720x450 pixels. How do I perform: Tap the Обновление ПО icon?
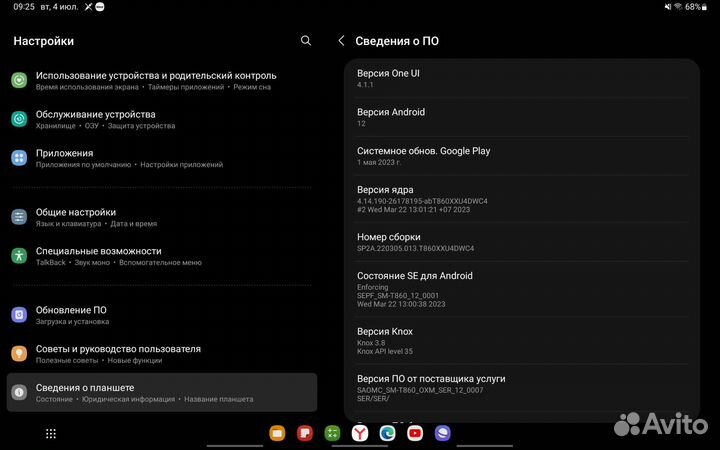[x=19, y=315]
